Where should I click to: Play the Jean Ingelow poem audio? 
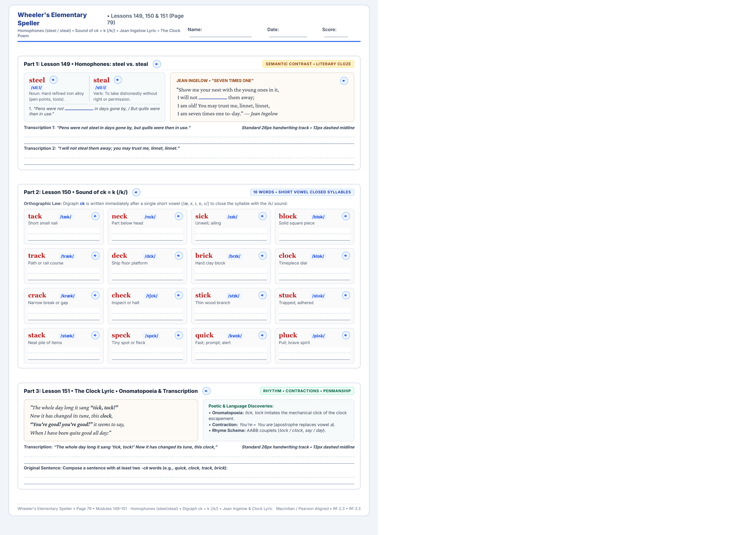[x=344, y=81]
